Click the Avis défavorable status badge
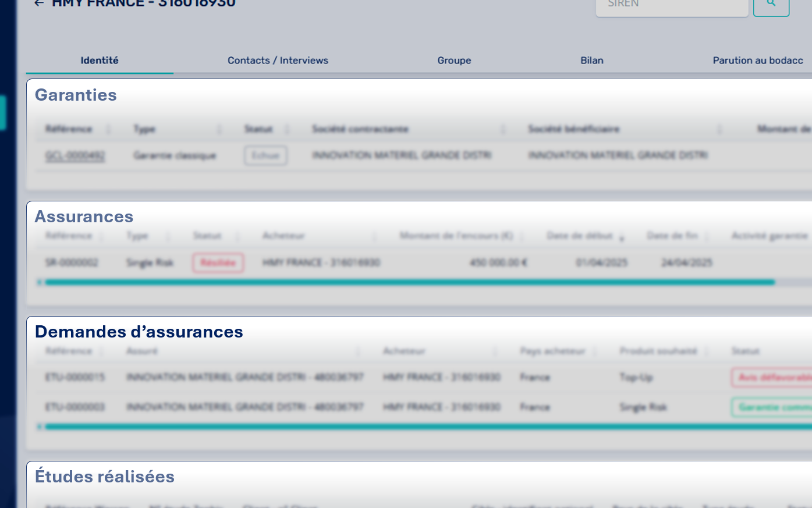The image size is (812, 508). point(772,378)
